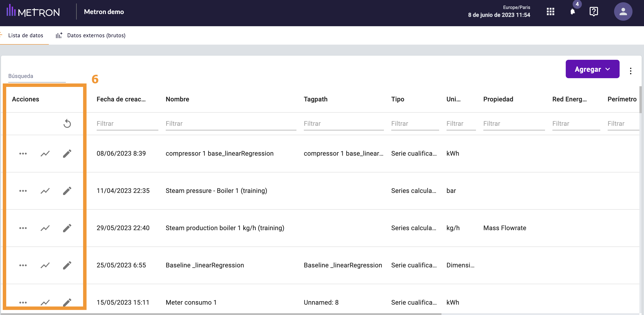
Task: Select the 'Meter consumo 1' name cell
Action: pyautogui.click(x=191, y=303)
